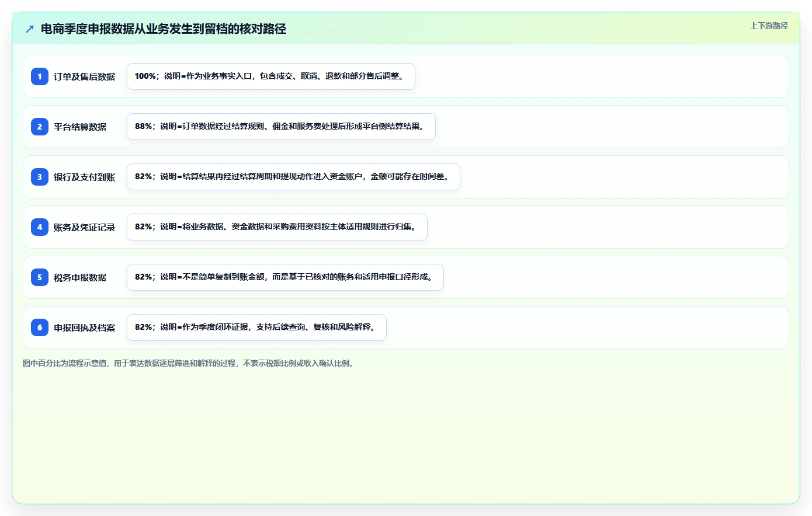Click the 银行及支付到账 step label
This screenshot has width=812, height=516.
[84, 177]
